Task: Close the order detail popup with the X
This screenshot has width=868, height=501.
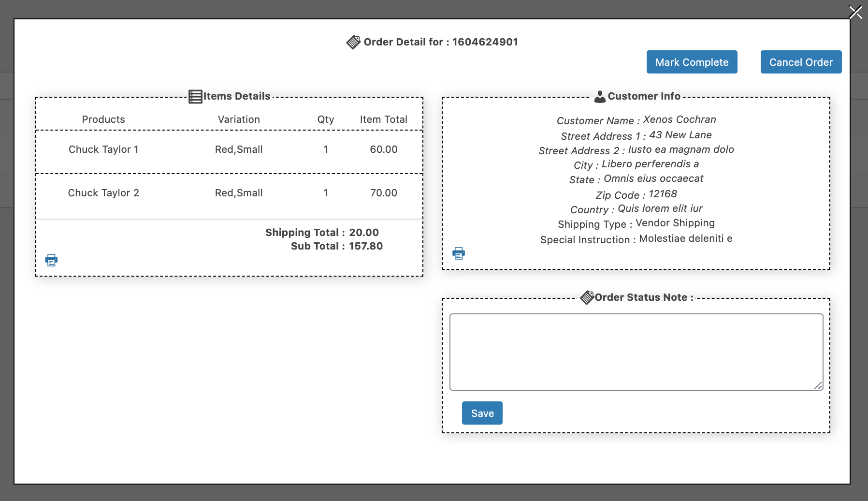Action: tap(855, 12)
